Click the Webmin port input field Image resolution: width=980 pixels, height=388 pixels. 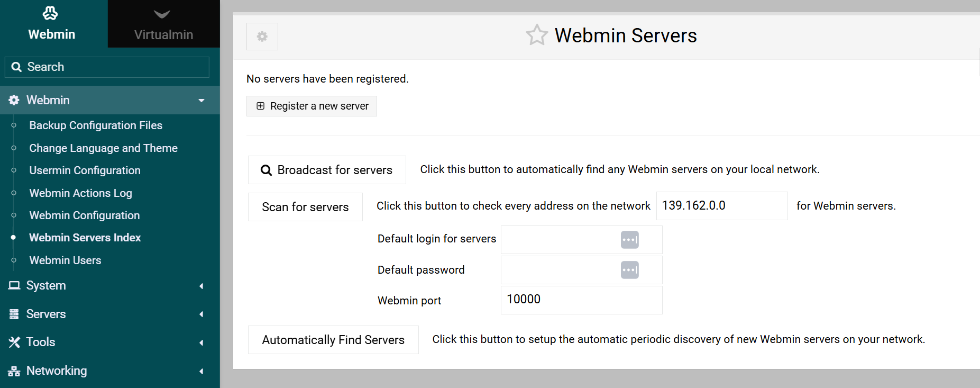click(581, 300)
